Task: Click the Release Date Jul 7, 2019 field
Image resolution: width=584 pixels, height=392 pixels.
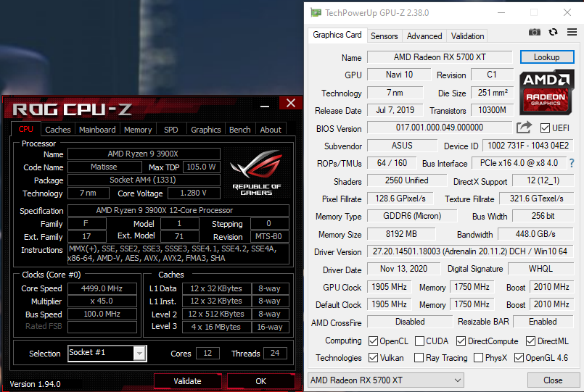Action: pos(395,110)
